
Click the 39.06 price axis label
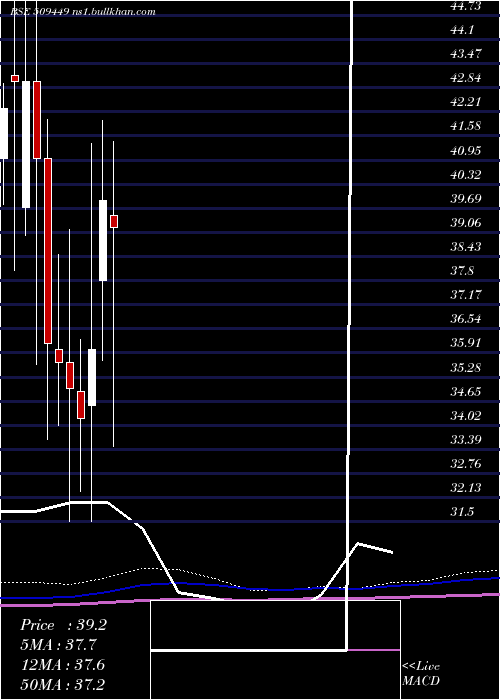tap(466, 222)
